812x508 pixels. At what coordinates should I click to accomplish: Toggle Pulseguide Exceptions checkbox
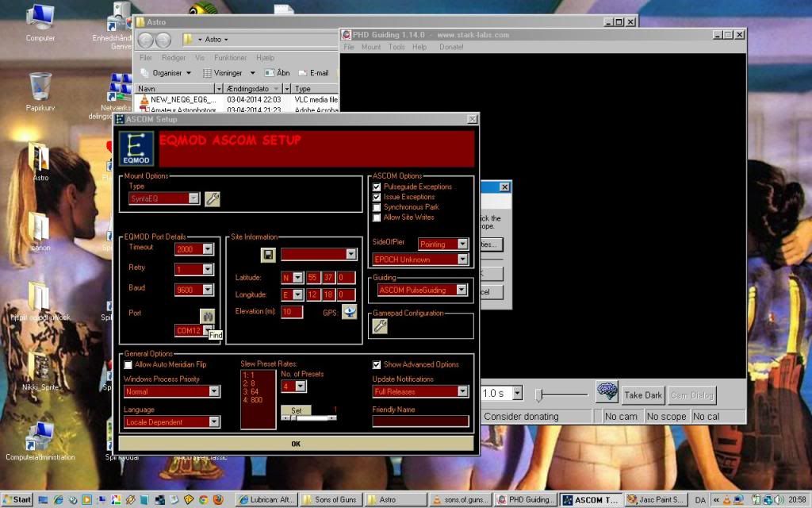tap(377, 187)
